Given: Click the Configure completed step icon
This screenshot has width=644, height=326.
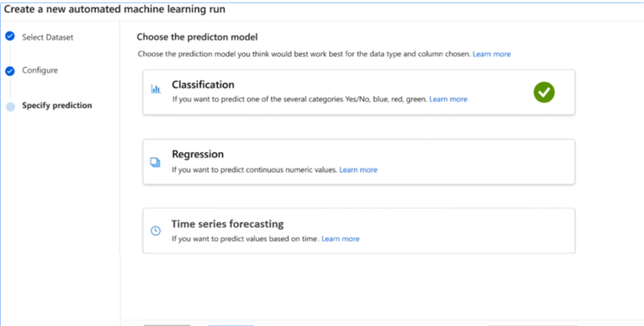Looking at the screenshot, I should pos(10,71).
